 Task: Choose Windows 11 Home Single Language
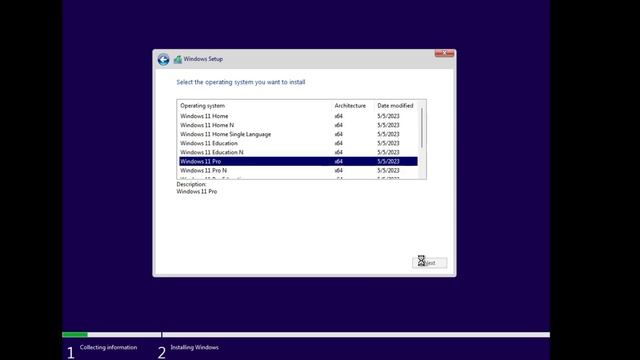pos(298,134)
